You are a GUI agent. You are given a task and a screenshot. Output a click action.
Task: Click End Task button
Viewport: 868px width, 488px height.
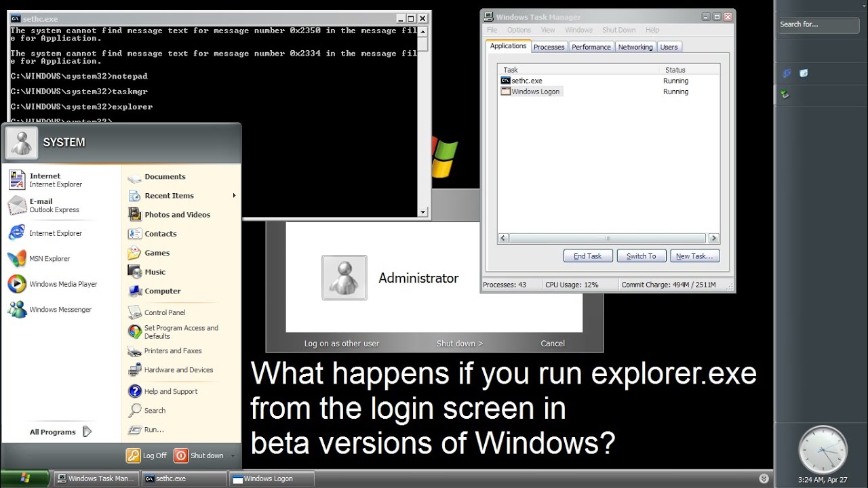coord(588,256)
